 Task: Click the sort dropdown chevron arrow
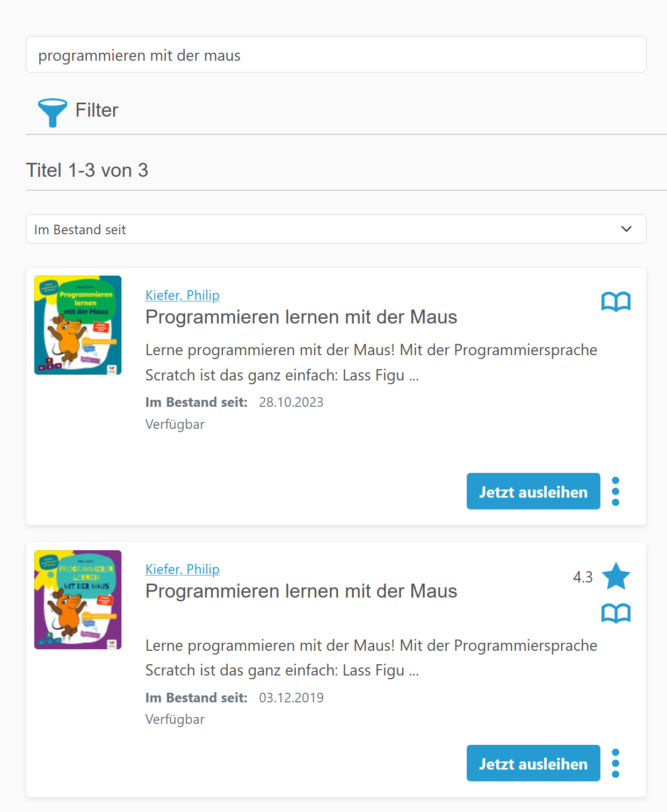[626, 229]
